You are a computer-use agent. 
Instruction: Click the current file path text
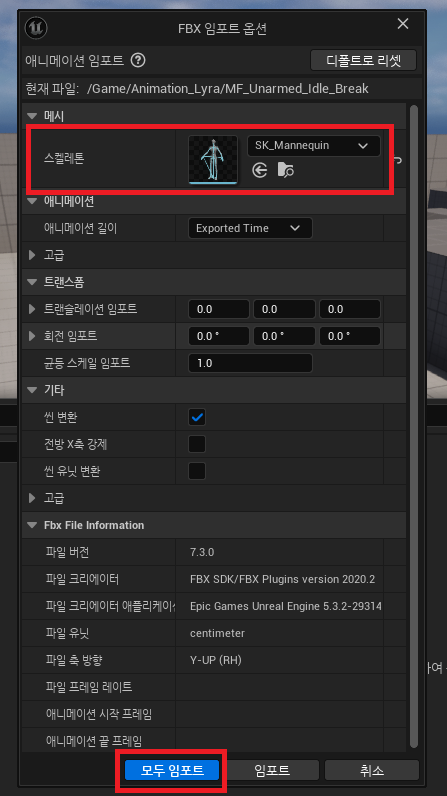coord(228,89)
